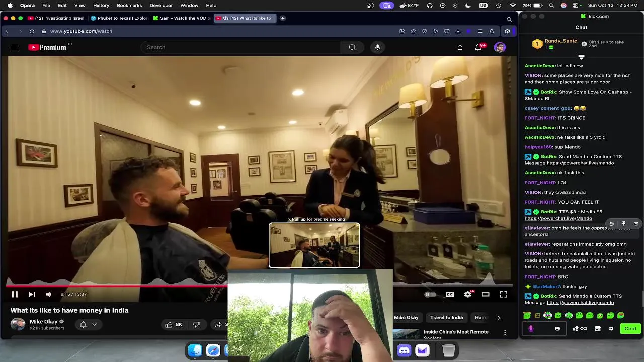
Task: Dislike the video
Action: (197, 325)
